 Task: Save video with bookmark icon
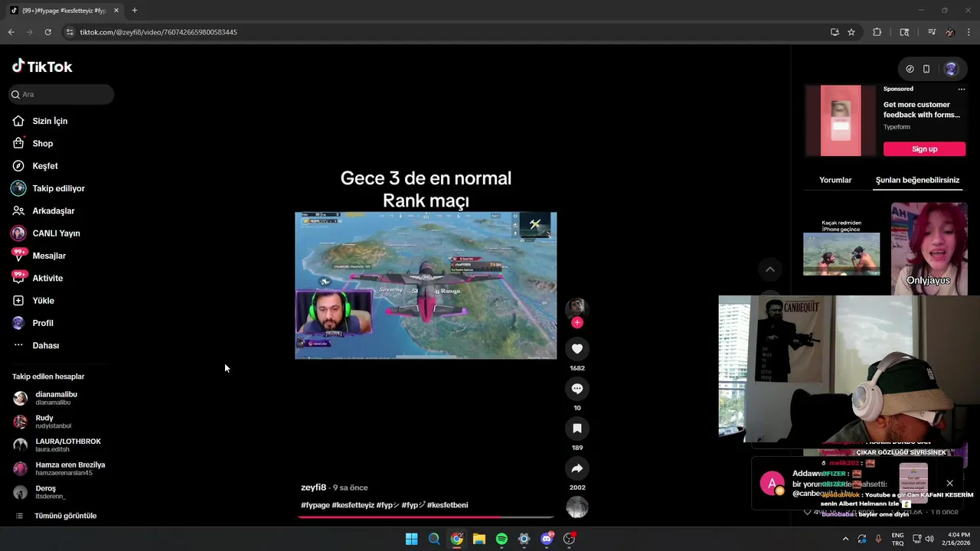click(x=577, y=429)
